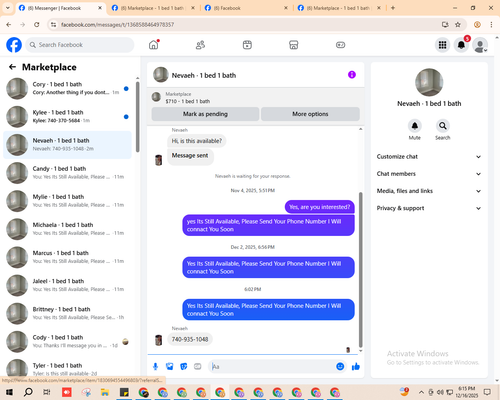Go back using the Marketplace arrow
Viewport: 500px width, 400px height.
pos(12,67)
